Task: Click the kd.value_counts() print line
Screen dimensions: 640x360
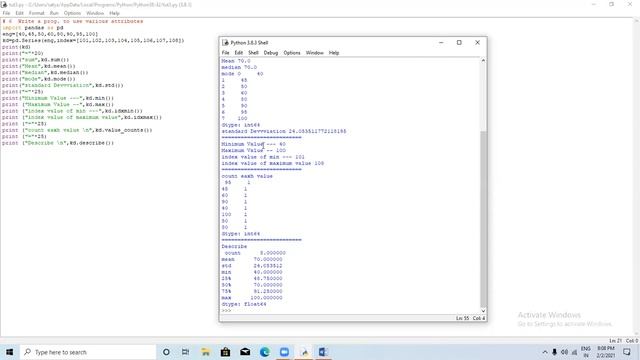Action: 77,130
